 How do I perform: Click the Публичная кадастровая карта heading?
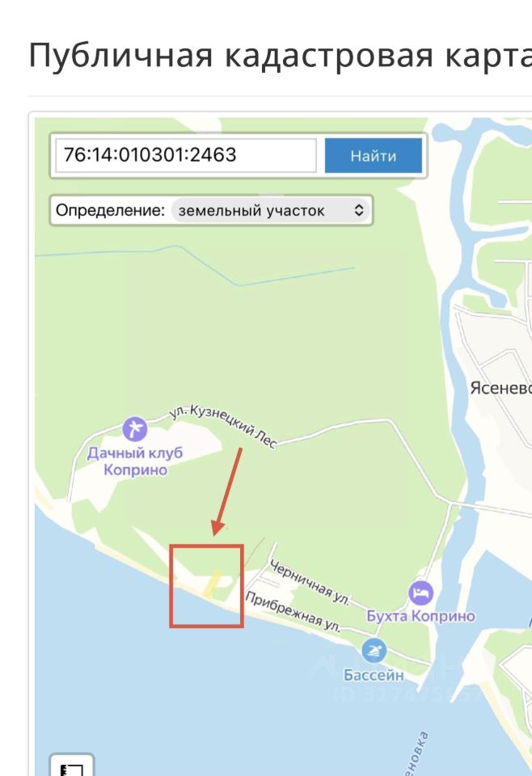point(280,54)
